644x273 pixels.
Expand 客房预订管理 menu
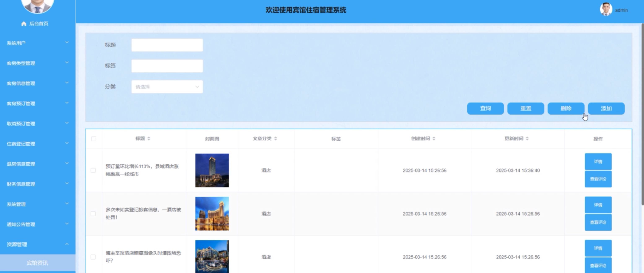point(38,103)
